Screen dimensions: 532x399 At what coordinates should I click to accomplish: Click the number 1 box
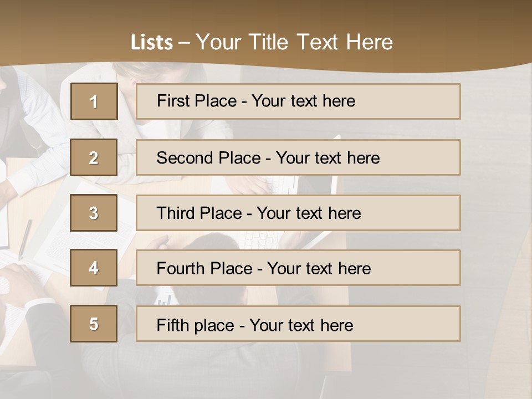coord(94,101)
